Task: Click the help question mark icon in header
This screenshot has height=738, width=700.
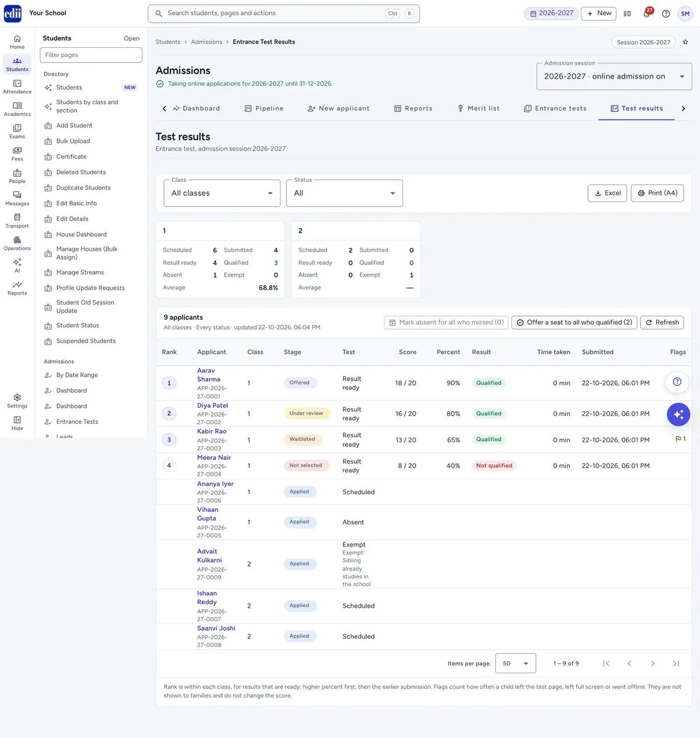Action: tap(666, 13)
